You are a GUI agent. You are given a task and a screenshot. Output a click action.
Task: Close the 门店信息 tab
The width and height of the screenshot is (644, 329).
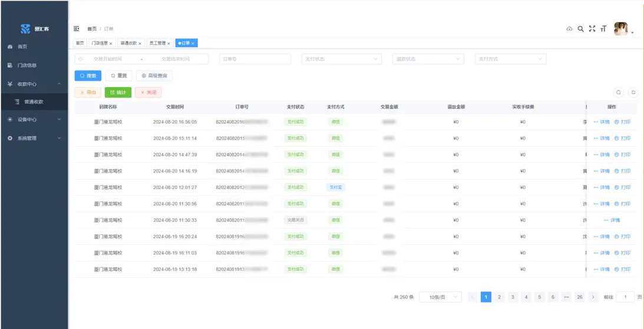111,44
